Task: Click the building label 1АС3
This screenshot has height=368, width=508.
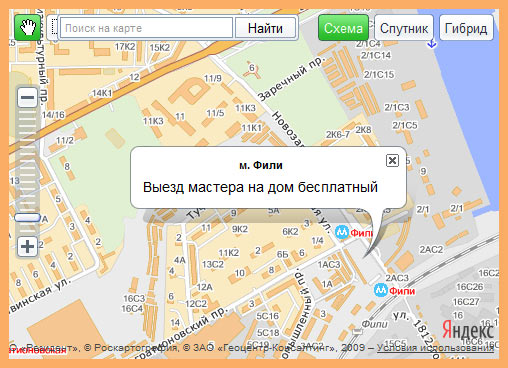Action: tap(329, 265)
